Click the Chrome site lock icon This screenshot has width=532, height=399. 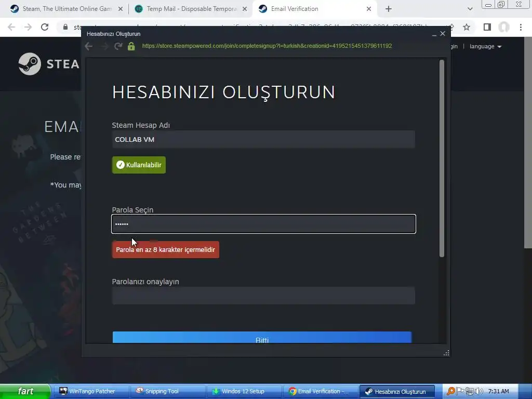[x=65, y=27]
